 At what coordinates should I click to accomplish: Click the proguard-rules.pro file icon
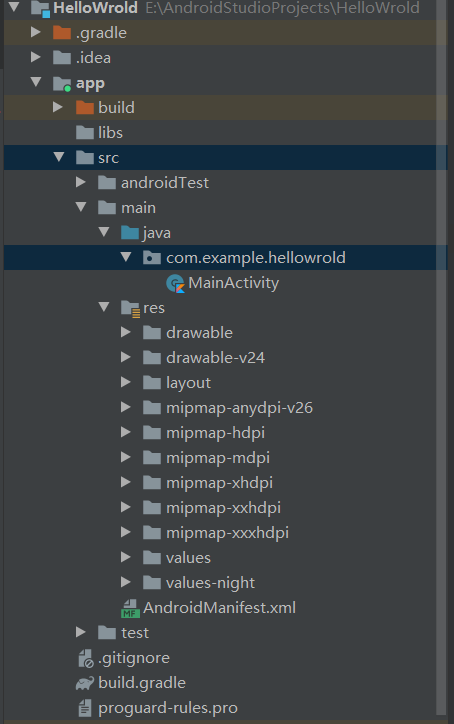[x=85, y=708]
